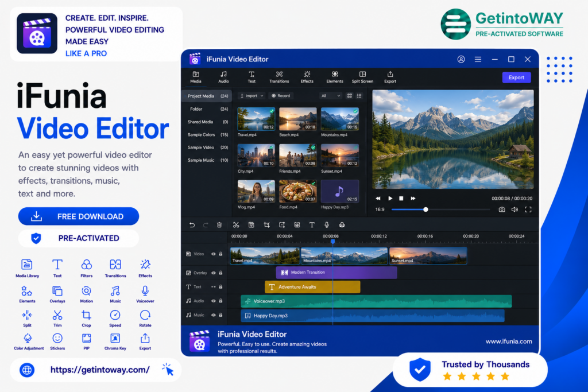Select the Adventure Awaits text clip
The width and height of the screenshot is (588, 392).
[x=312, y=287]
